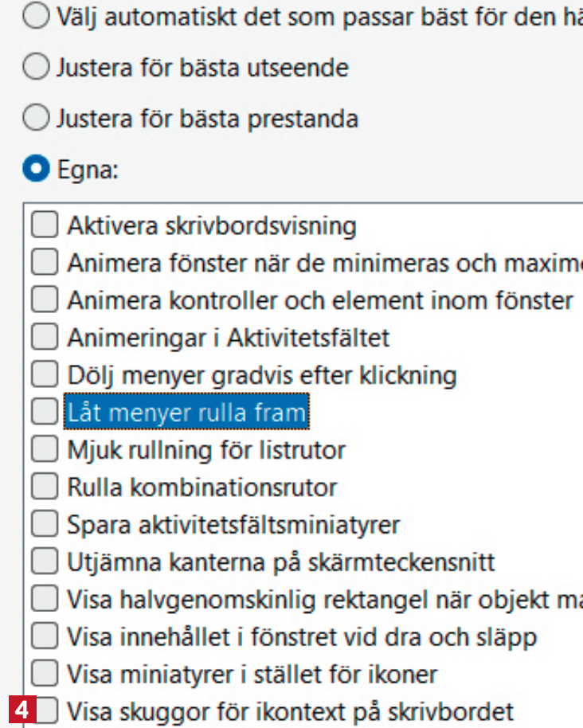Screen dimensions: 583x728
Task: Enable 'Animeringar i Aktivitetsfältet' checkbox
Action: point(45,338)
